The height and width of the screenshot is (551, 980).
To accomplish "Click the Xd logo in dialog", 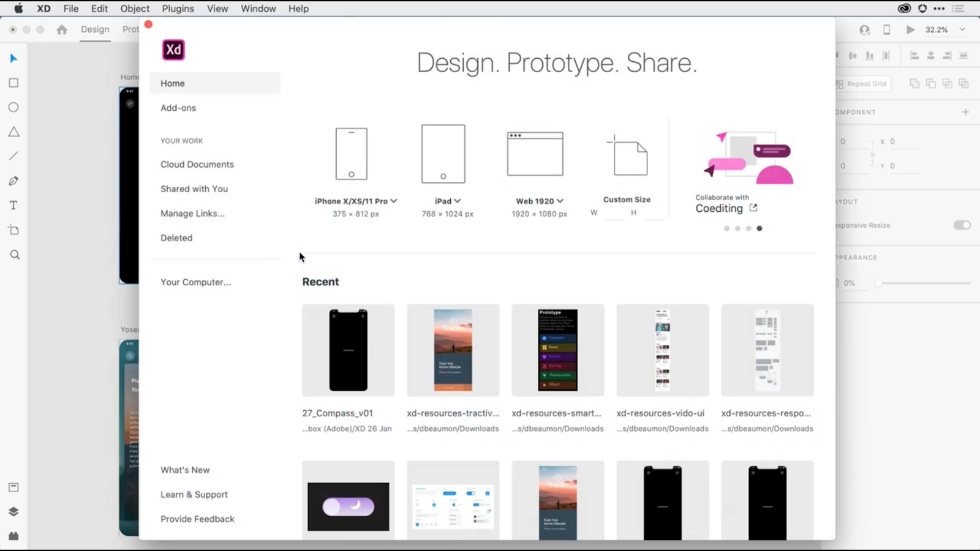I will (x=173, y=50).
